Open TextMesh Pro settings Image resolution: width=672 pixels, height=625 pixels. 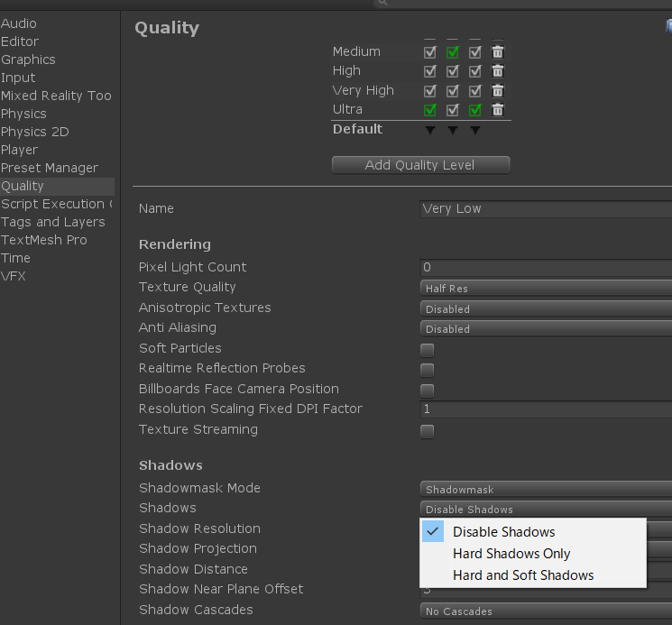pyautogui.click(x=43, y=240)
